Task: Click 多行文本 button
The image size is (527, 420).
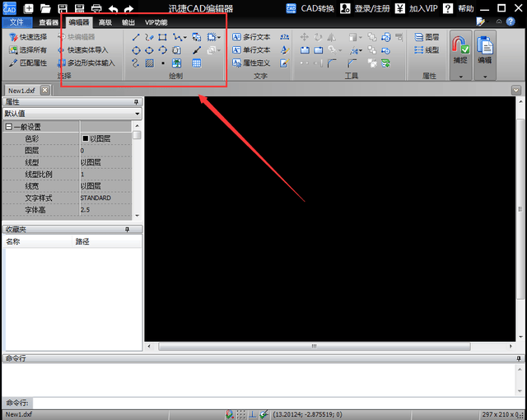Action: (251, 37)
